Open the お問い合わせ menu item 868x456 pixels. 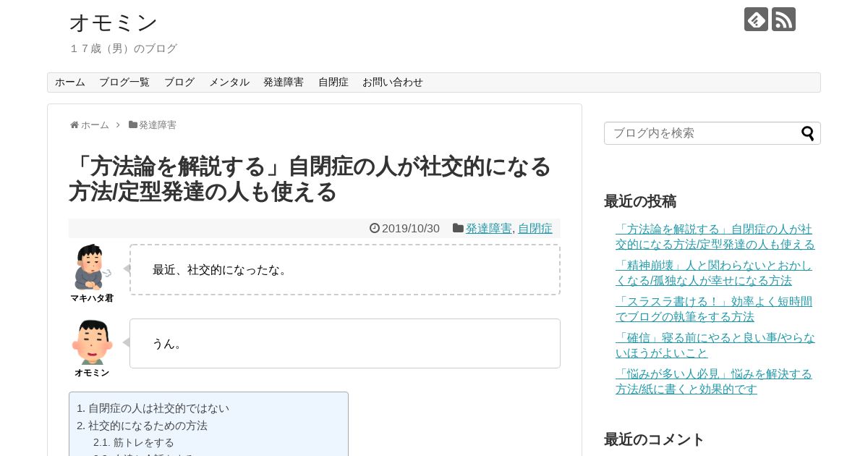point(393,83)
